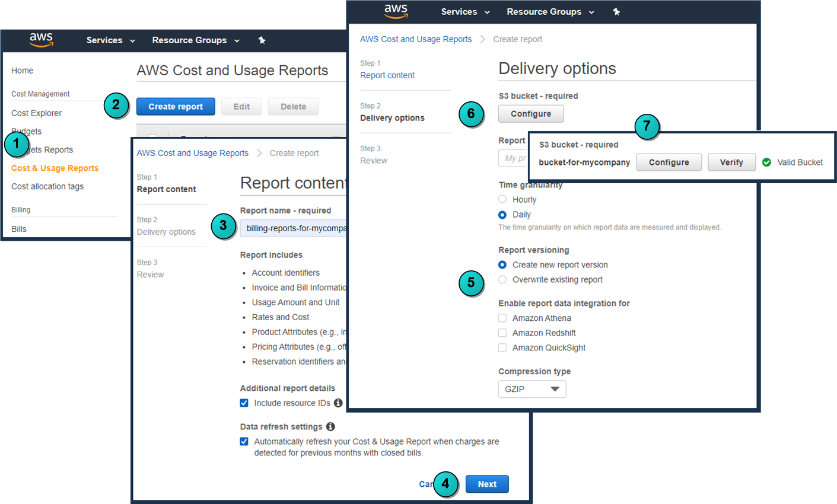Open Services dropdown in the header above the Home sidebar
This screenshot has width=837, height=504.
[x=110, y=40]
